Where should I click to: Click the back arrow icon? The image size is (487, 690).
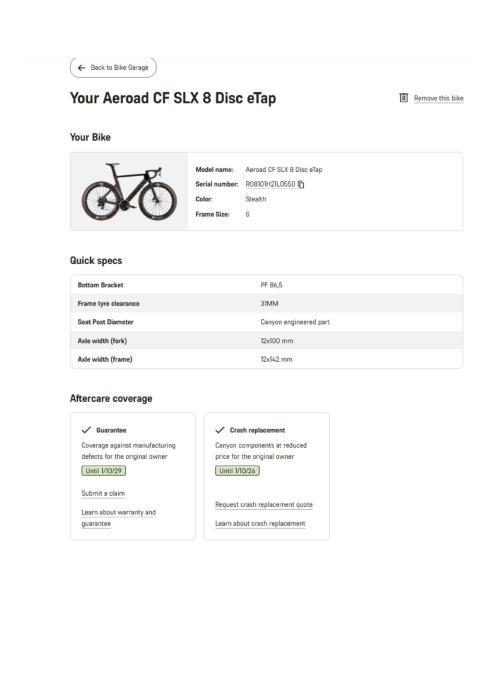pos(81,68)
